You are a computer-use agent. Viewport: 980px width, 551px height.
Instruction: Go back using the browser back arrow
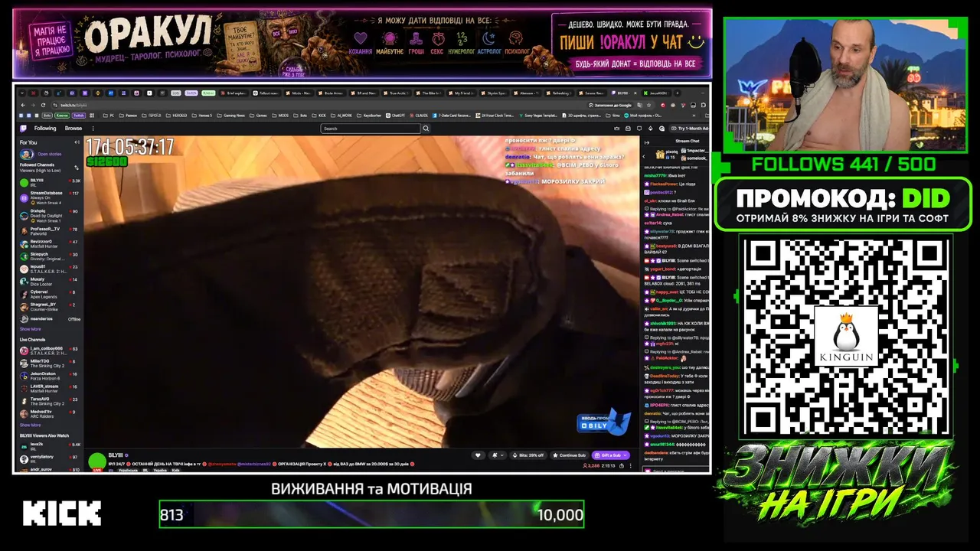point(23,105)
